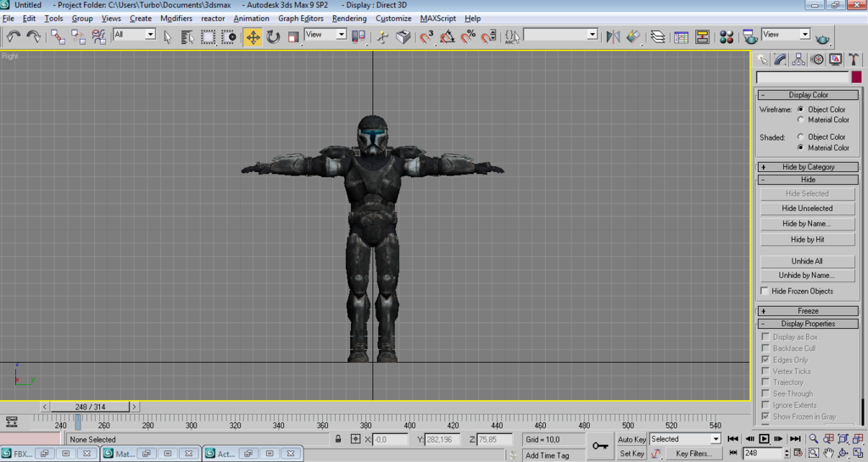Collapse the Display Properties rollout
Screen dimensions: 868x462
pos(808,324)
